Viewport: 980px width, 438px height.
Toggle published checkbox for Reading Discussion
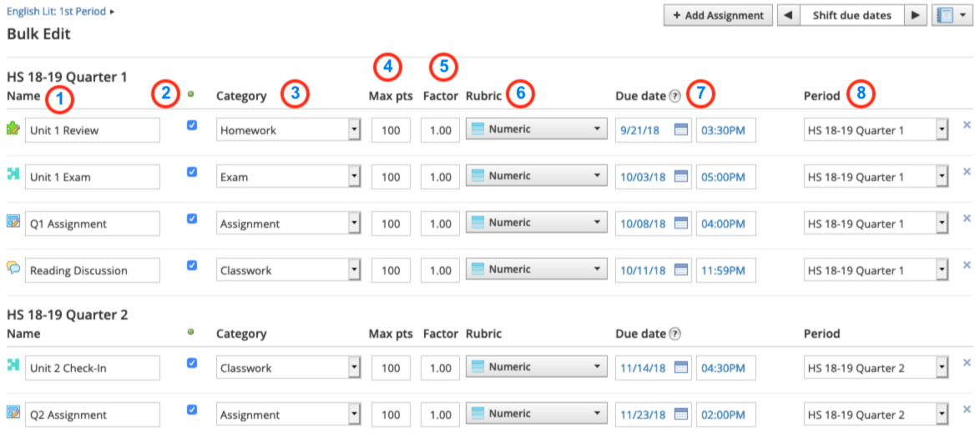192,265
